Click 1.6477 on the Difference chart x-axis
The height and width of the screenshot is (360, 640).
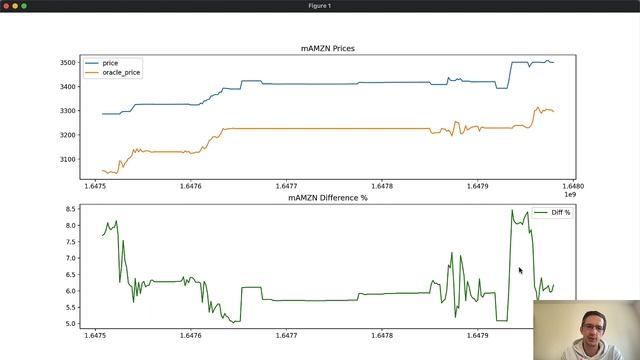point(287,336)
